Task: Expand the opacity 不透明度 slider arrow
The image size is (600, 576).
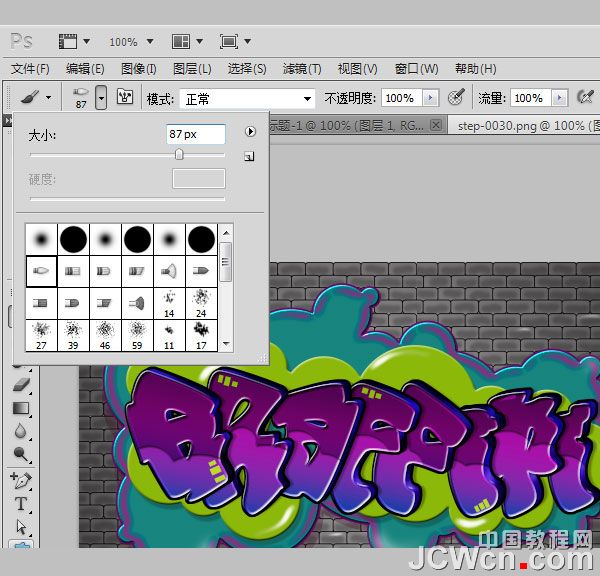Action: [x=431, y=98]
